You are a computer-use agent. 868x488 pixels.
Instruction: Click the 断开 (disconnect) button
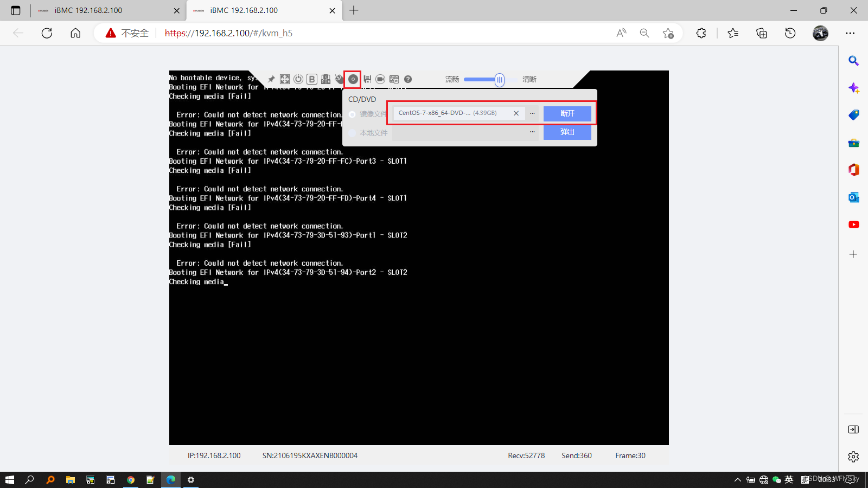tap(567, 113)
